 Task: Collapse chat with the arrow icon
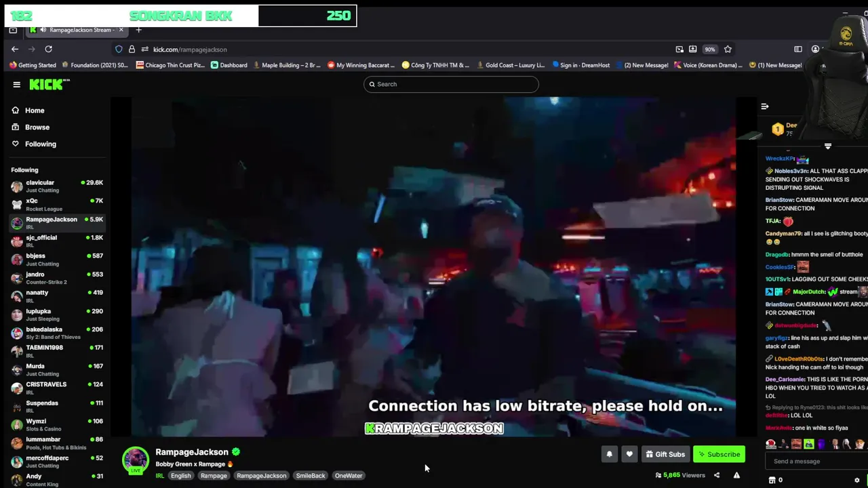(764, 106)
